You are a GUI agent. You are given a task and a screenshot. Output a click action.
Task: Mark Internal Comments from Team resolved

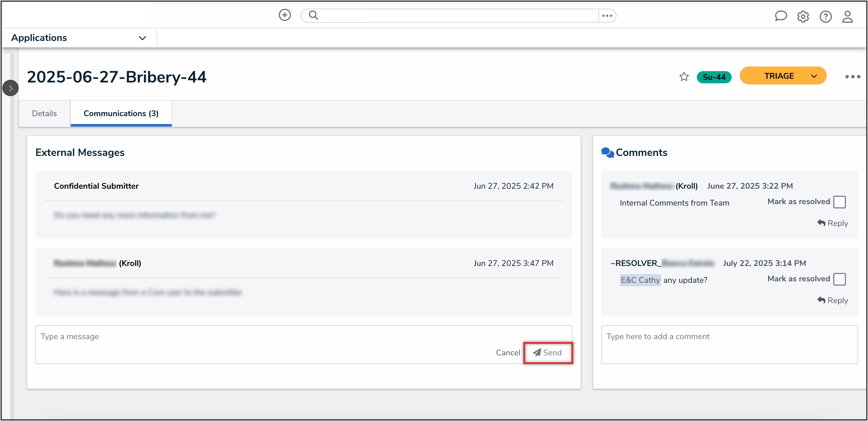[839, 202]
